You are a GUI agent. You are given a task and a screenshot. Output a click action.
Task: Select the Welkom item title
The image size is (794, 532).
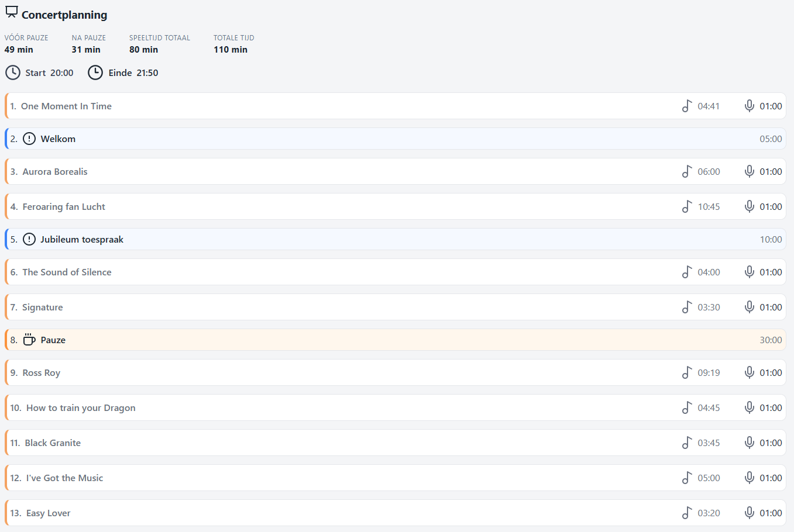[x=58, y=139]
